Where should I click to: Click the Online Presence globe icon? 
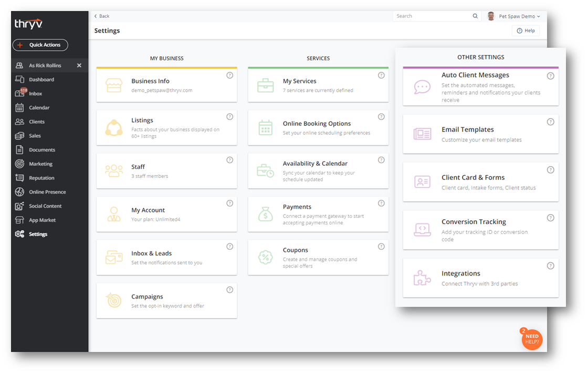tap(19, 192)
